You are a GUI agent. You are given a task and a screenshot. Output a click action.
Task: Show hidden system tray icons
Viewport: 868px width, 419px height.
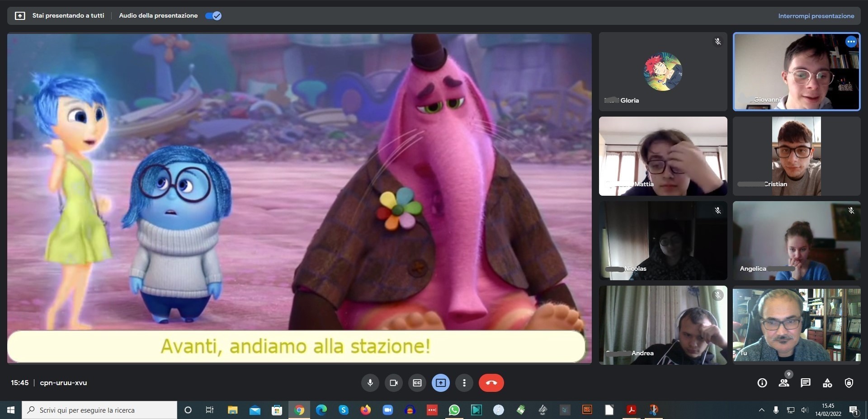(x=761, y=410)
